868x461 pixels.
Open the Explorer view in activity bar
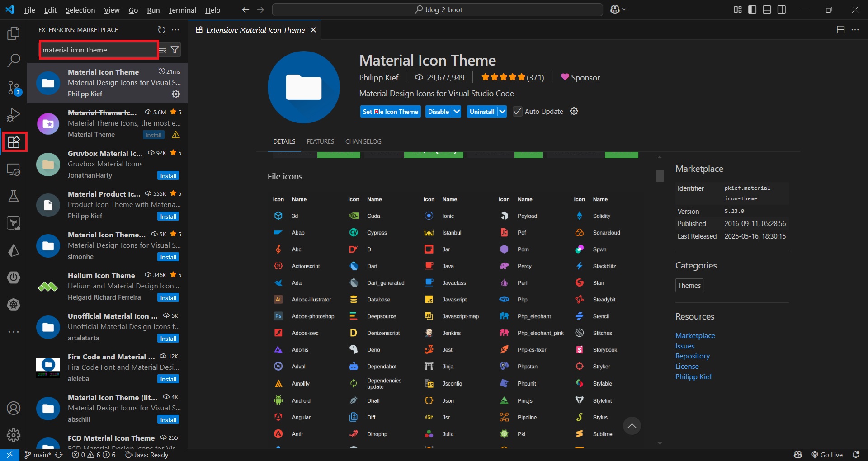pos(14,33)
